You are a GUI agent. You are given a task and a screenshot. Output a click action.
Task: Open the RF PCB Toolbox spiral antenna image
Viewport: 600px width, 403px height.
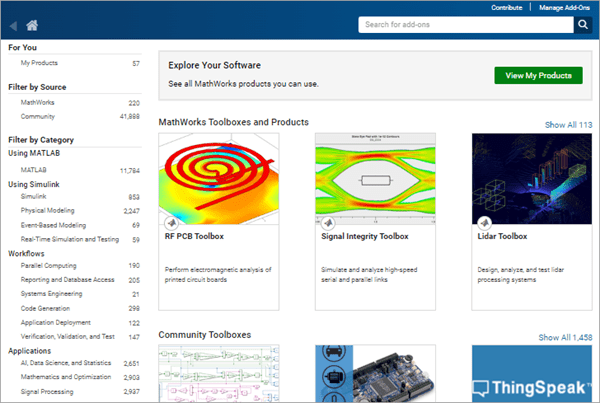(x=219, y=179)
